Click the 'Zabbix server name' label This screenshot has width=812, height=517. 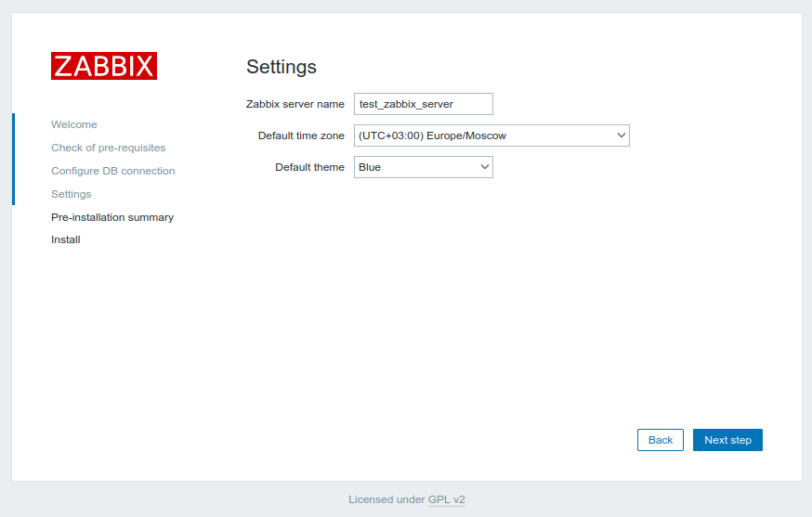295,104
